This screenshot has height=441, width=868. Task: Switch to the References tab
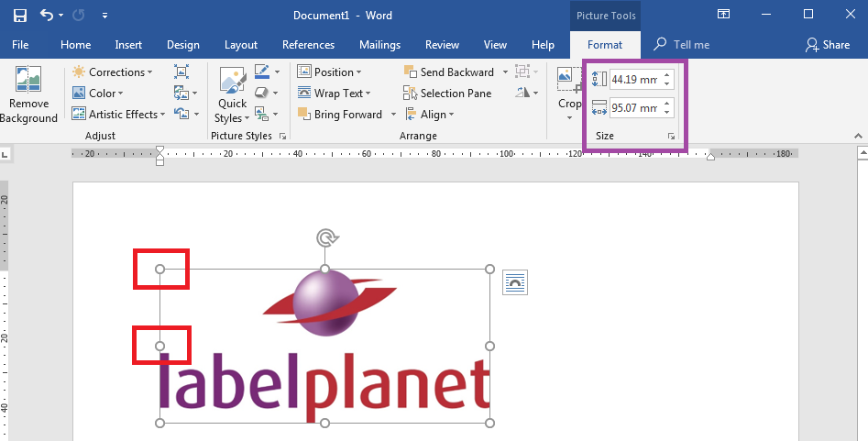tap(308, 45)
